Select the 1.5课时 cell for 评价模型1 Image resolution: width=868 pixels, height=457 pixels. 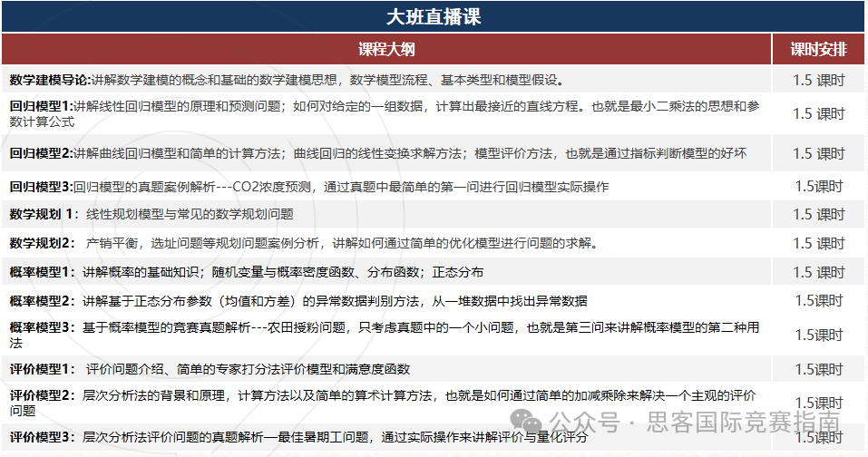point(818,369)
